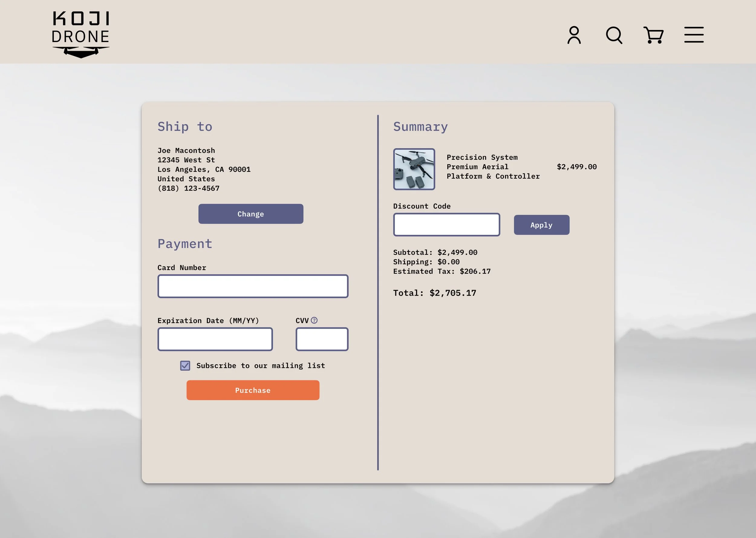Click the $2,499.00 product price
This screenshot has height=538, width=756.
pos(577,167)
